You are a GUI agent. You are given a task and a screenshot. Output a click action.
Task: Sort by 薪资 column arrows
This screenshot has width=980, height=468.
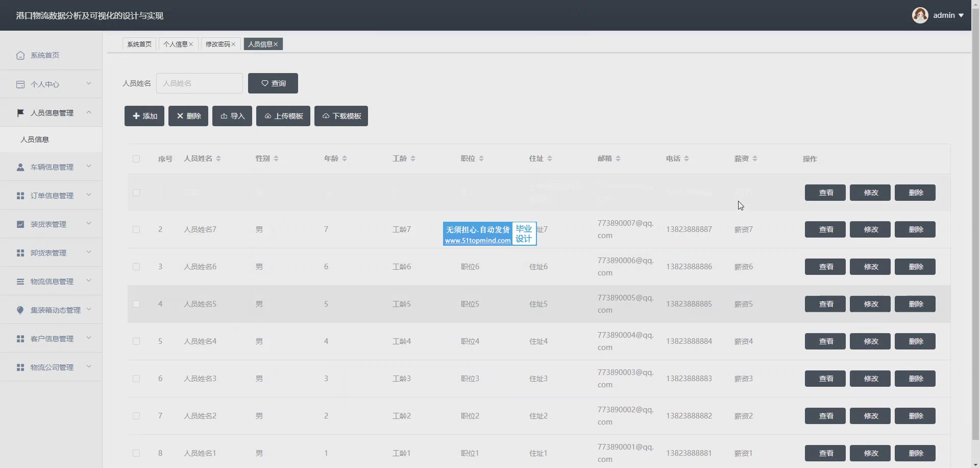tap(755, 159)
